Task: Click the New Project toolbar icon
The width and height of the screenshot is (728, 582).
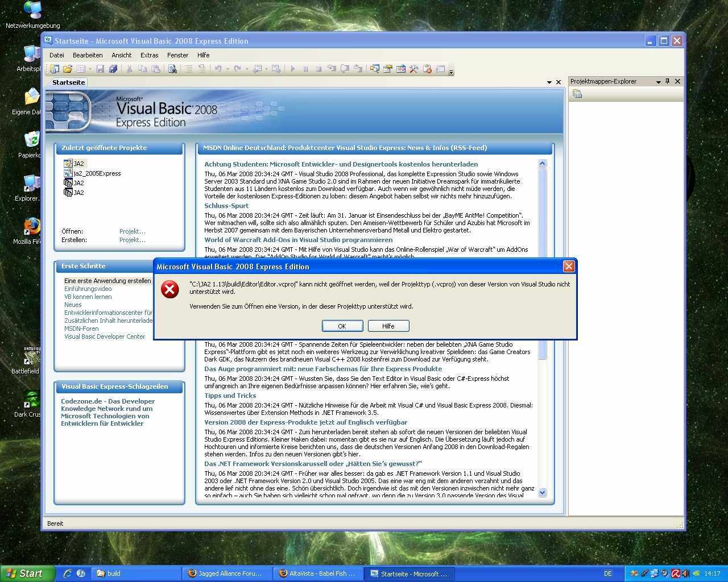Action: [55, 69]
